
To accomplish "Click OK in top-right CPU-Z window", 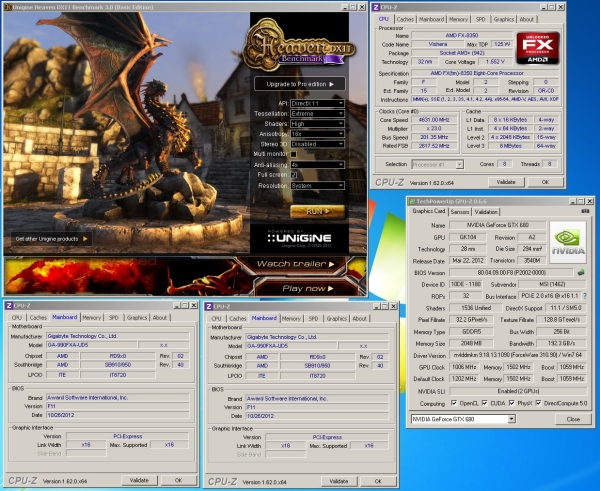I will 545,182.
